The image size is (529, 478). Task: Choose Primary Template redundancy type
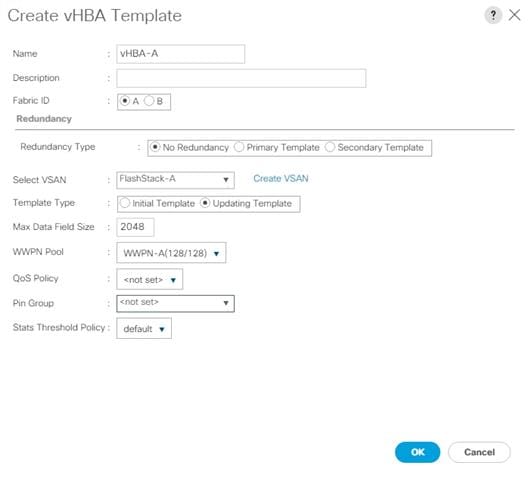pos(239,147)
